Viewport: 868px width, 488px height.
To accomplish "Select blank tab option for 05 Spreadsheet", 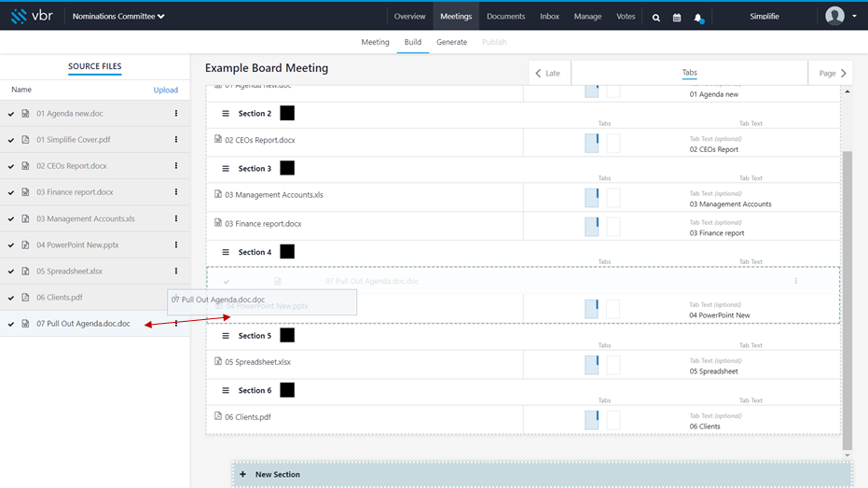I will pyautogui.click(x=613, y=365).
